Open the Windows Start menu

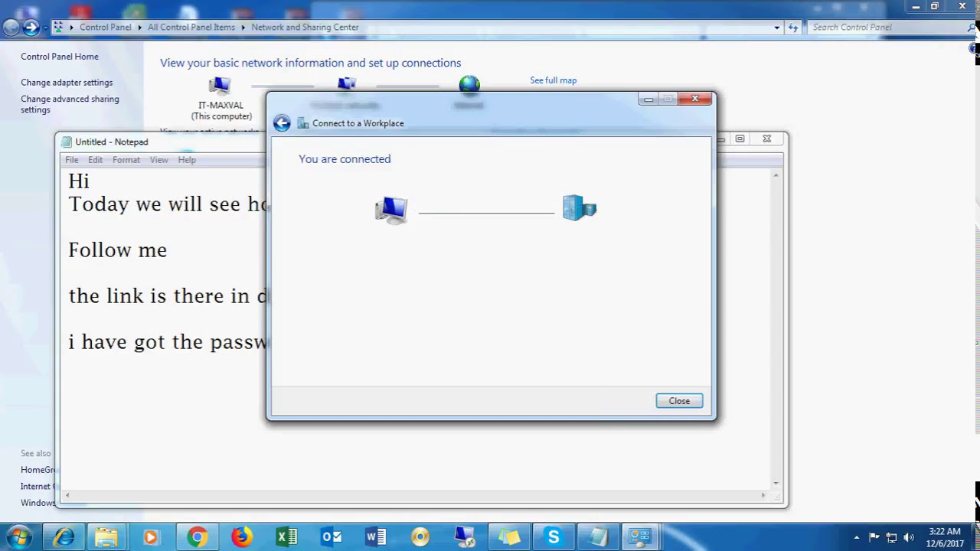tap(19, 537)
